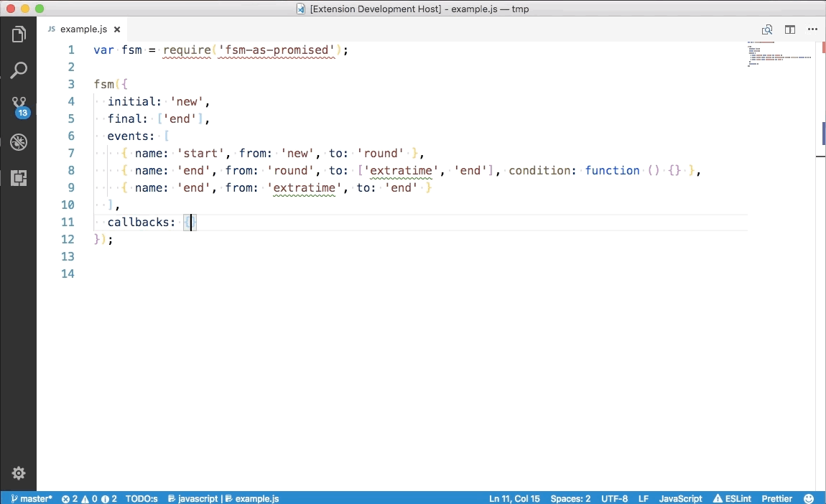Split the editor with split icon

tap(789, 29)
